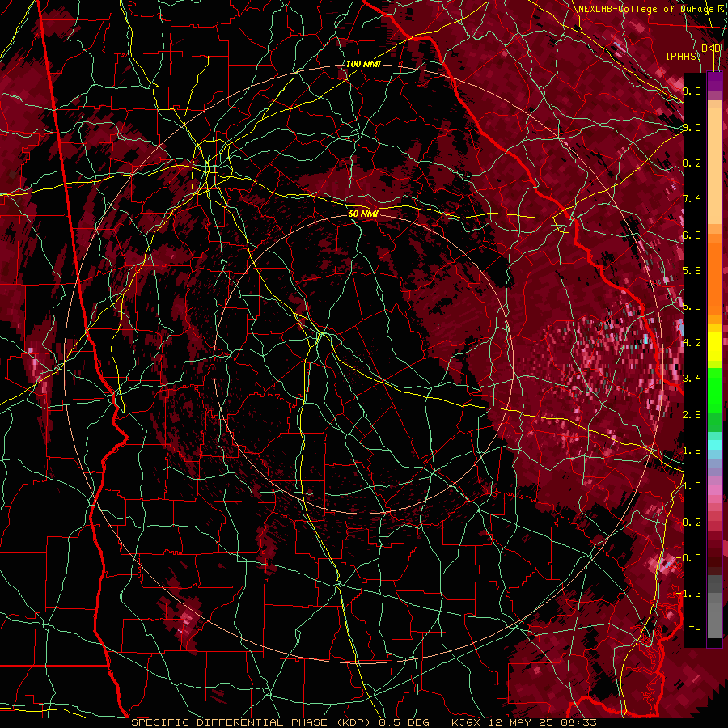Click the 8.2 legend value
The height and width of the screenshot is (728, 728).
tap(692, 163)
